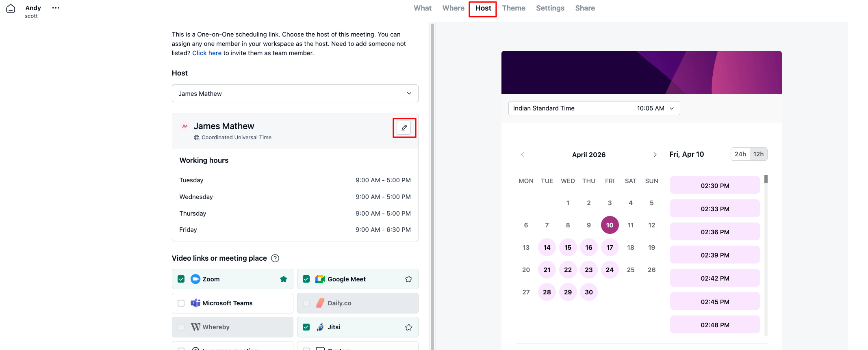Expand the Indian Standard Time timezone dropdown
This screenshot has height=350, width=868.
594,108
